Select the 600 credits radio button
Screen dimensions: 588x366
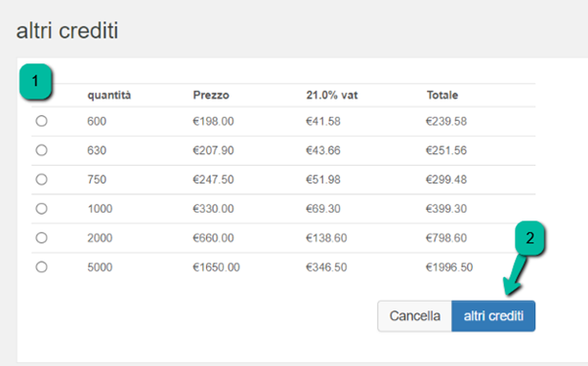41,121
